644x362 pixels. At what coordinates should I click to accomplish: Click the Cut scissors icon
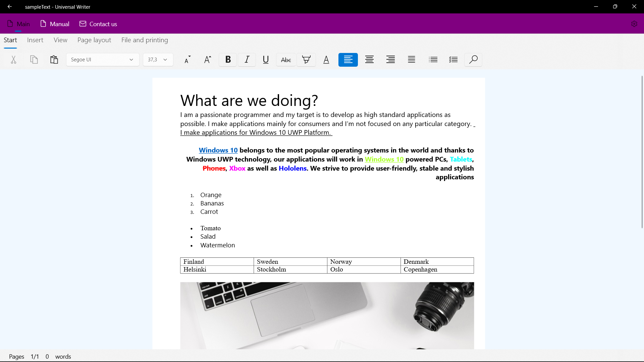point(13,60)
